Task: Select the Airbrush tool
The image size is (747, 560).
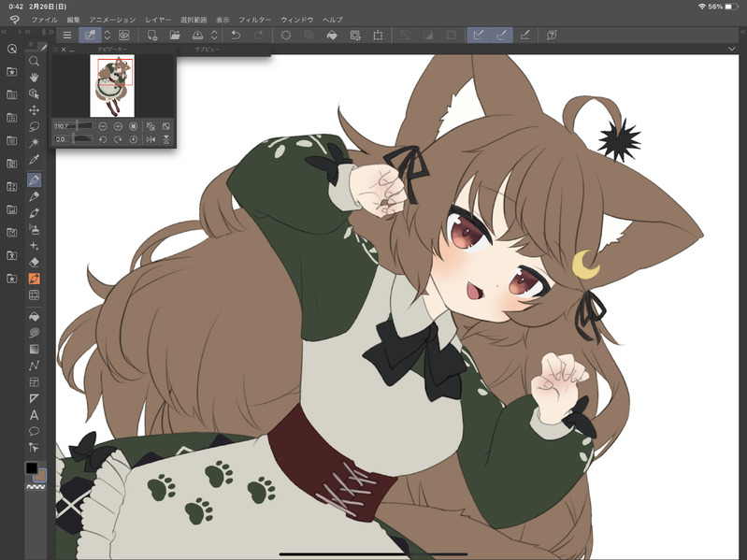Action: 34,230
